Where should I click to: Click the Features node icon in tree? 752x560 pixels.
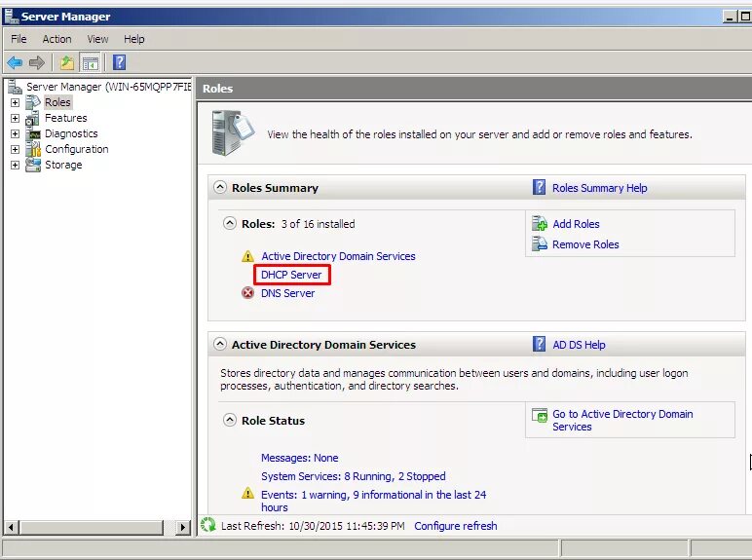coord(32,118)
